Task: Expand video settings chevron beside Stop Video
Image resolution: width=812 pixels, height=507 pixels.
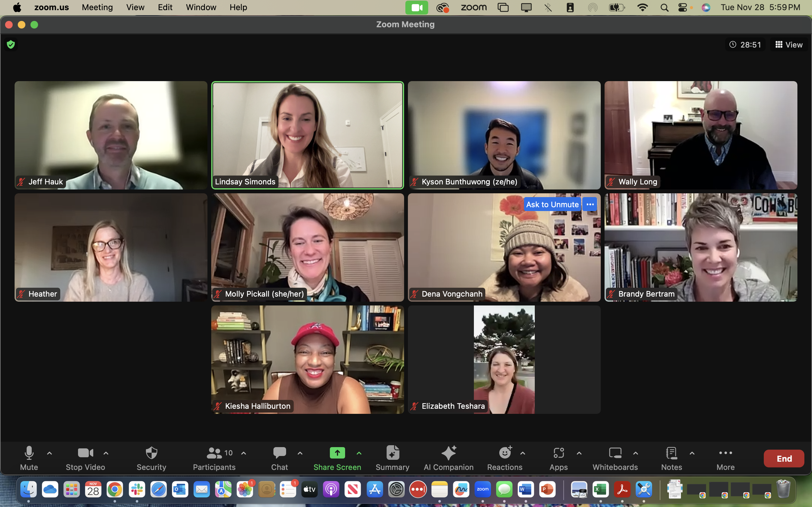Action: (105, 453)
